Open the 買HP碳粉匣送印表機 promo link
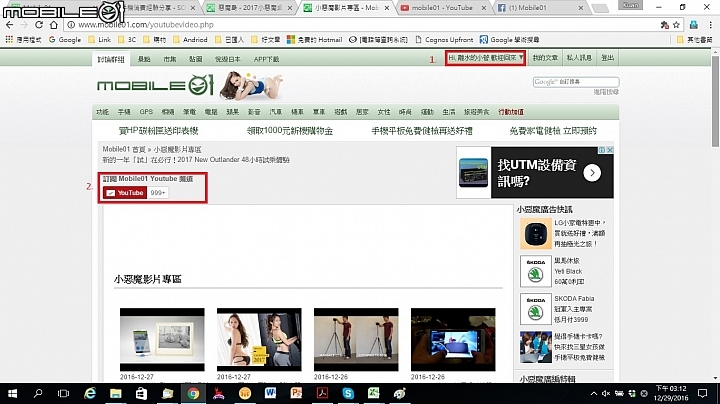Image resolution: width=720 pixels, height=404 pixels. [x=158, y=131]
